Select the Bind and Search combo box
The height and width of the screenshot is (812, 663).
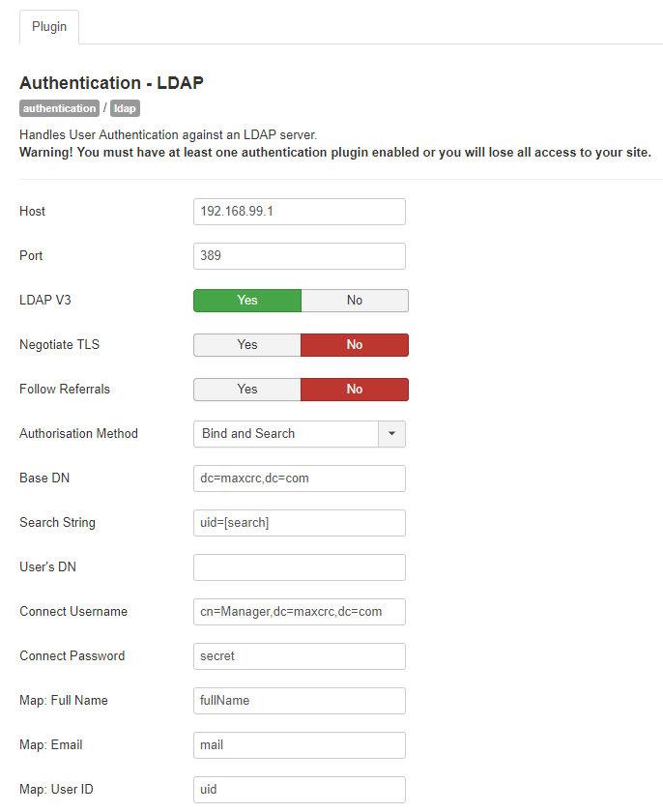(x=300, y=433)
